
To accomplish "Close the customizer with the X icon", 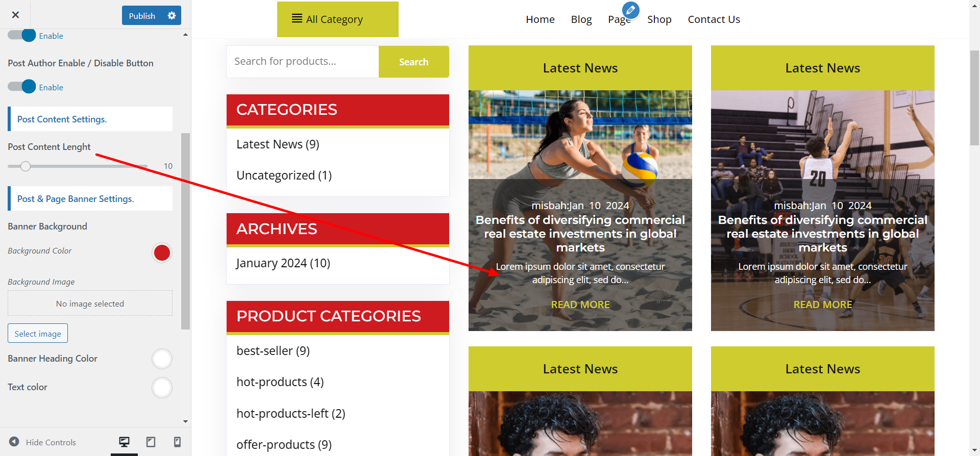I will tap(15, 15).
